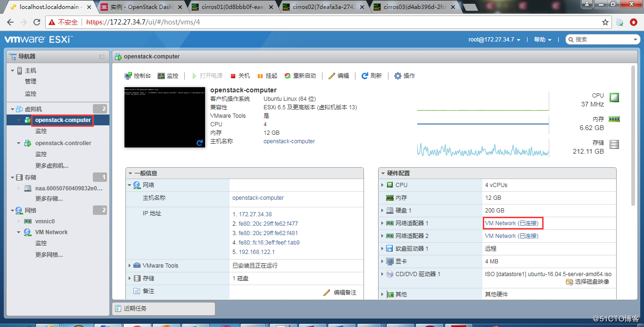
Task: Select openstack-controller in navigator
Action: click(63, 143)
